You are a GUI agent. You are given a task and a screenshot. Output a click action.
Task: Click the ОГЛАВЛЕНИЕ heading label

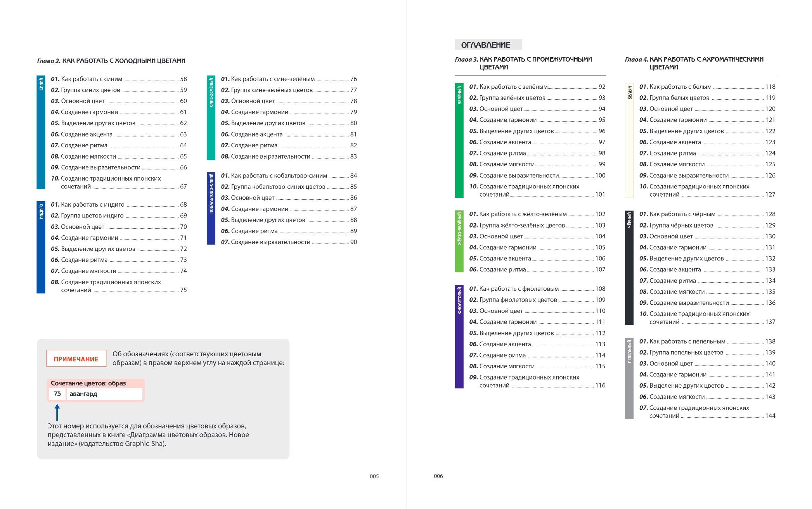pyautogui.click(x=485, y=45)
